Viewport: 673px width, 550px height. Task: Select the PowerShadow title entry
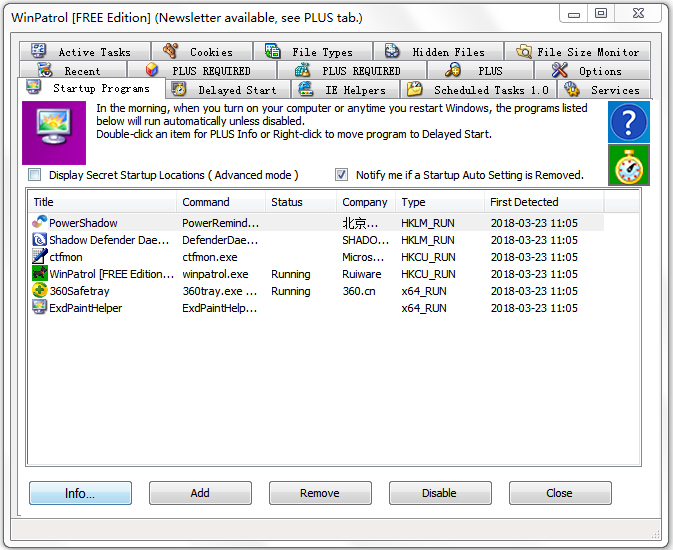(x=83, y=223)
